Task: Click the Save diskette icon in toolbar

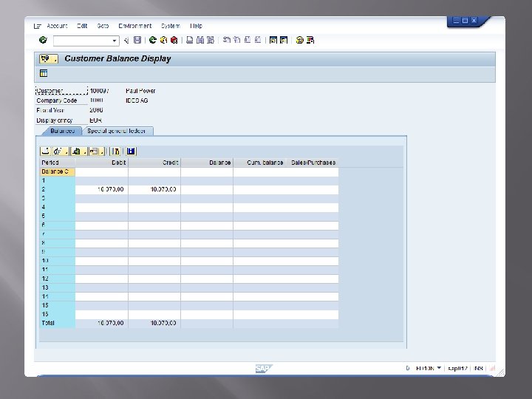Action: point(137,40)
